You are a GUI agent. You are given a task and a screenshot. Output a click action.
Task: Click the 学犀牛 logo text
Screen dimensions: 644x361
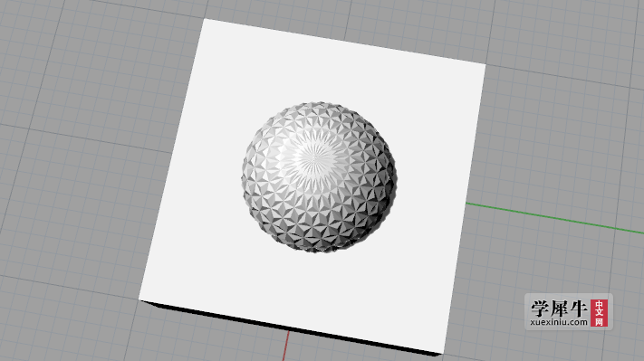[559, 309]
